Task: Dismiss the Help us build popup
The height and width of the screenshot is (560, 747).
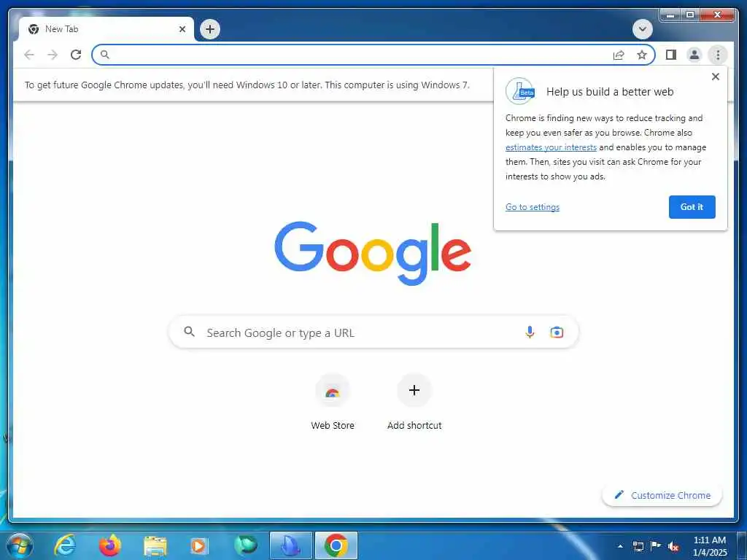Action: [x=715, y=77]
